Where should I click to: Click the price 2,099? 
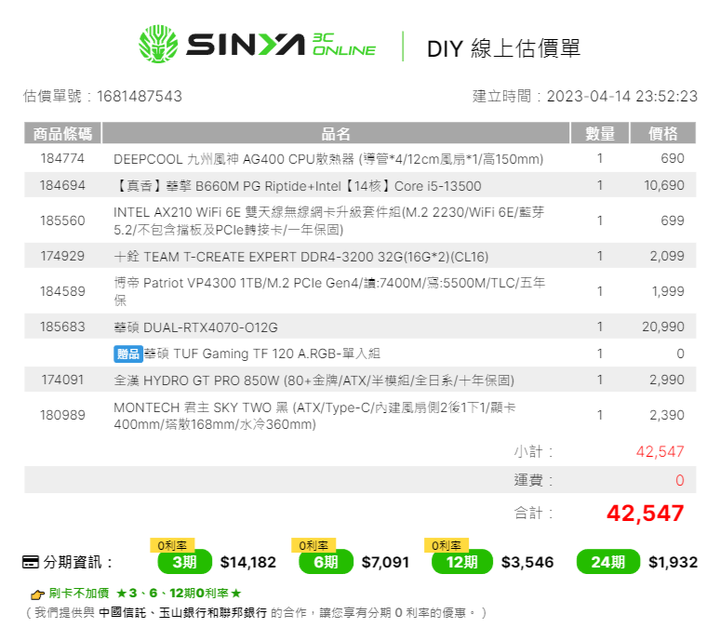(x=667, y=256)
